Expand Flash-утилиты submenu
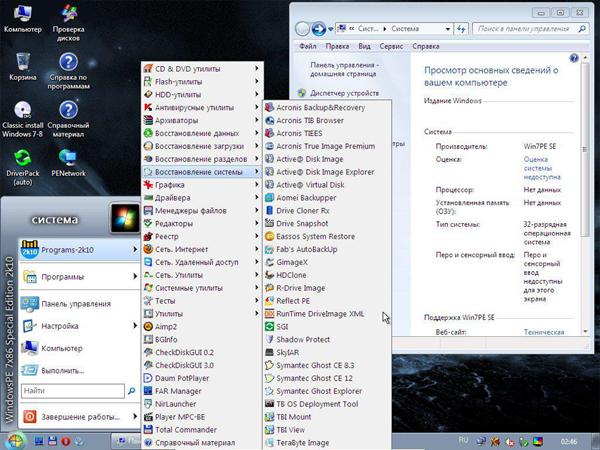Image resolution: width=600 pixels, height=450 pixels. click(x=202, y=82)
